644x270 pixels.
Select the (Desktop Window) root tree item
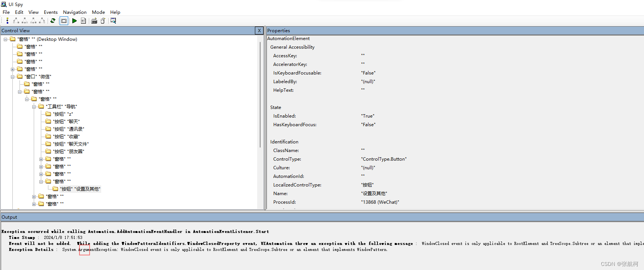[x=47, y=39]
